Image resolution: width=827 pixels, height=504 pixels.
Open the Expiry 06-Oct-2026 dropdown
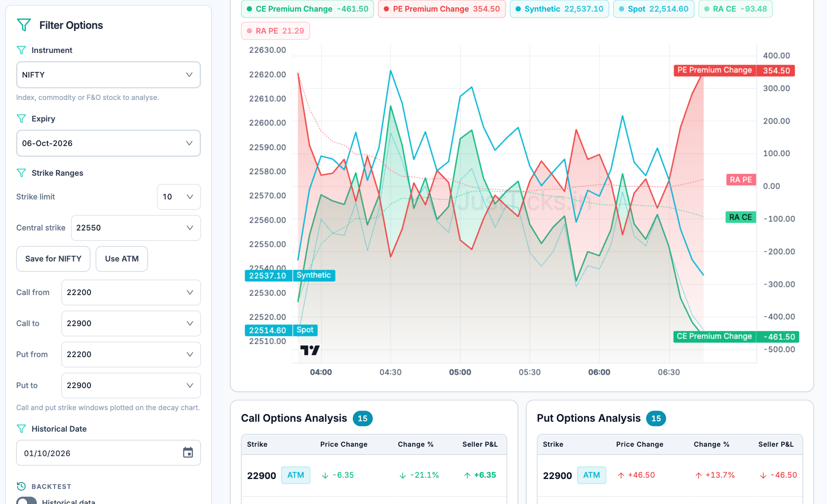pyautogui.click(x=109, y=143)
